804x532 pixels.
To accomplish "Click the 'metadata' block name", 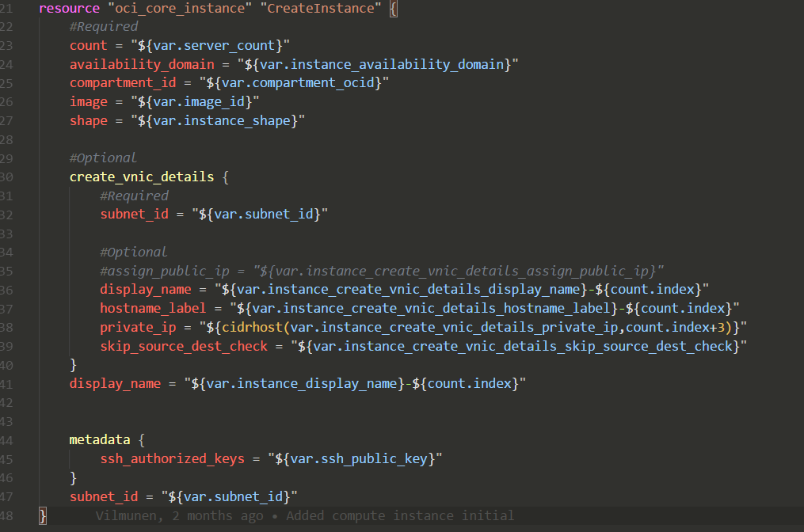I will tap(100, 439).
